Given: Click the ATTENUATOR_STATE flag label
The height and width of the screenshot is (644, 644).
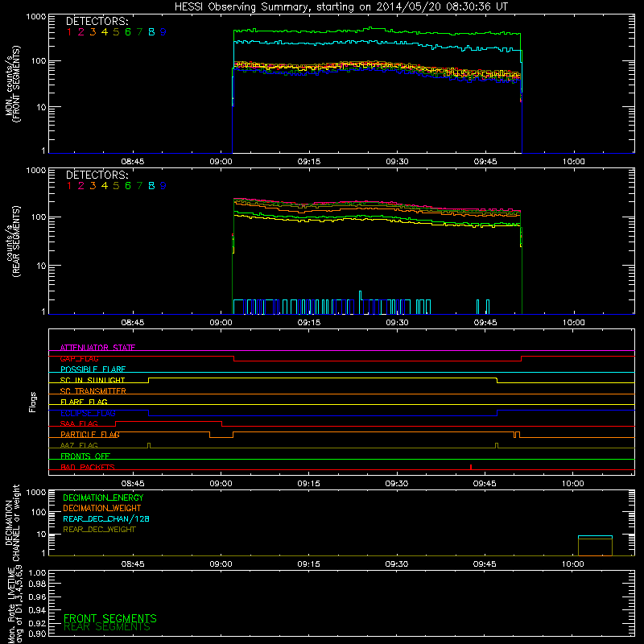Looking at the screenshot, I should tap(97, 348).
